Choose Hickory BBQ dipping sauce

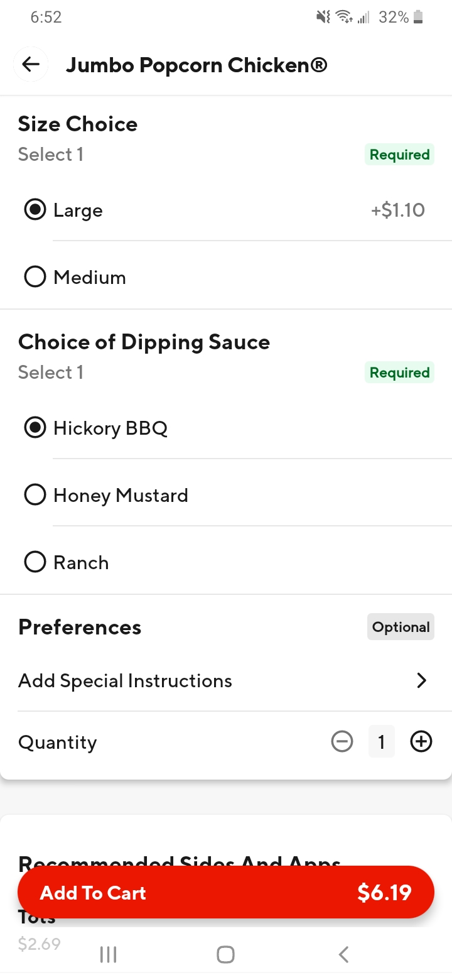pyautogui.click(x=35, y=428)
